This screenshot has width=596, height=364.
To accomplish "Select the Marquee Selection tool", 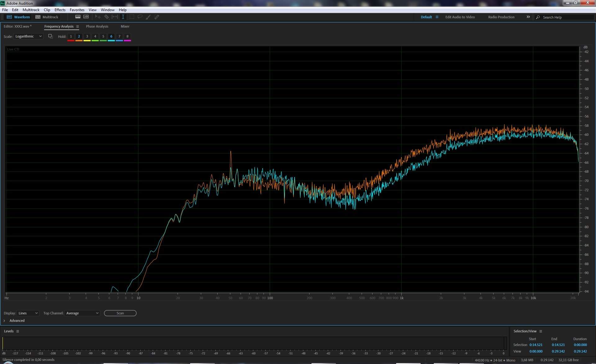I will click(132, 17).
